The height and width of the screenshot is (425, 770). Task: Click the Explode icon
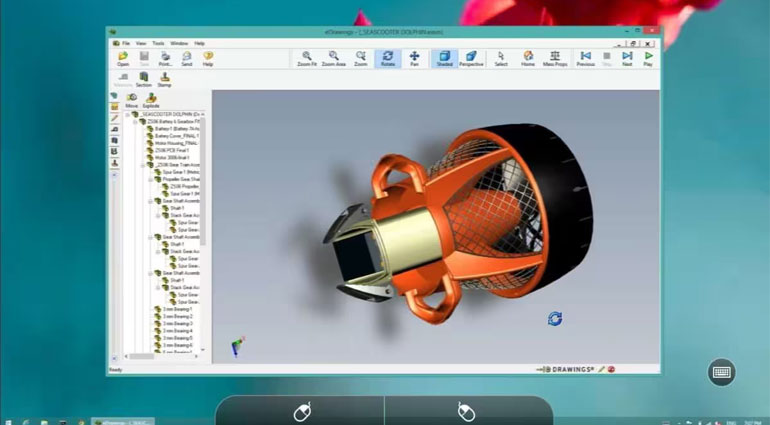[x=150, y=100]
